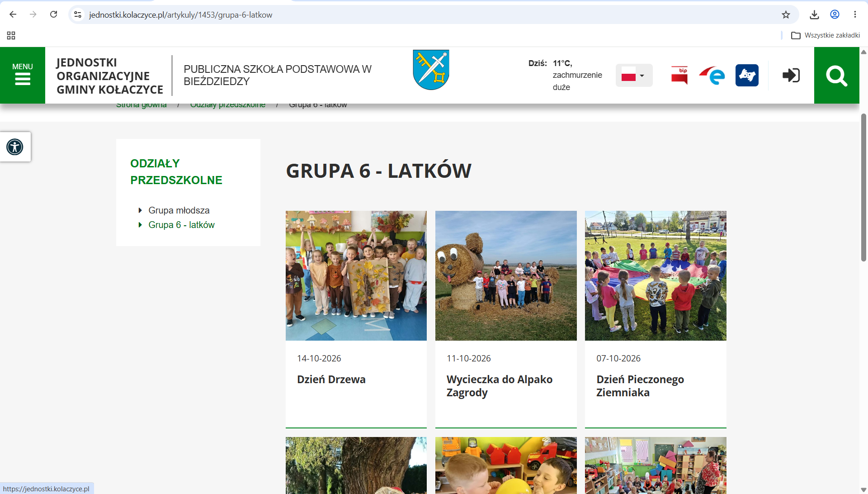
Task: Open the apps grid in bookmarks bar
Action: (x=11, y=35)
